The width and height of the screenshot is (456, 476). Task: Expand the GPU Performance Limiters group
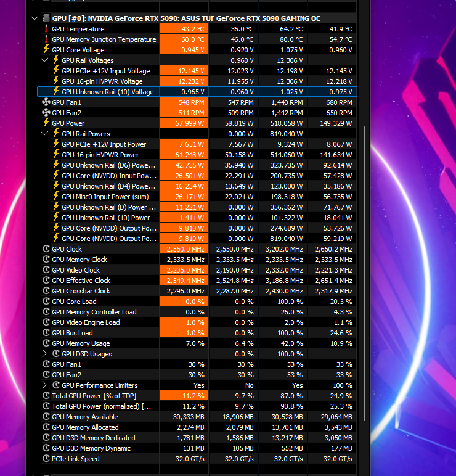tap(44, 385)
